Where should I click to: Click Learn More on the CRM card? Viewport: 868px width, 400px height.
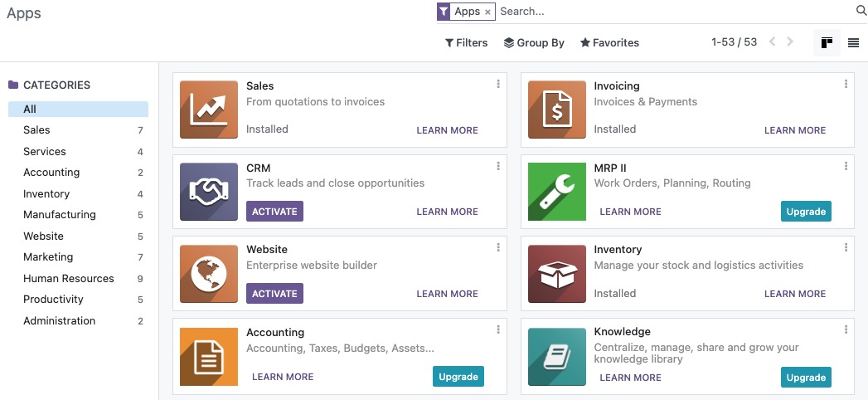(448, 211)
